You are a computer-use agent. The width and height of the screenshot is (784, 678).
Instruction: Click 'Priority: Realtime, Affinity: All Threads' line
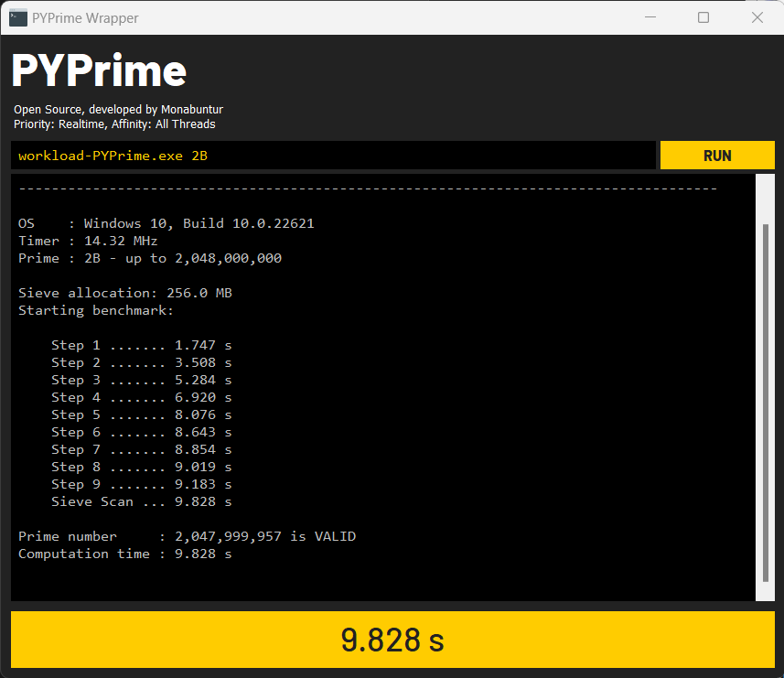click(114, 124)
